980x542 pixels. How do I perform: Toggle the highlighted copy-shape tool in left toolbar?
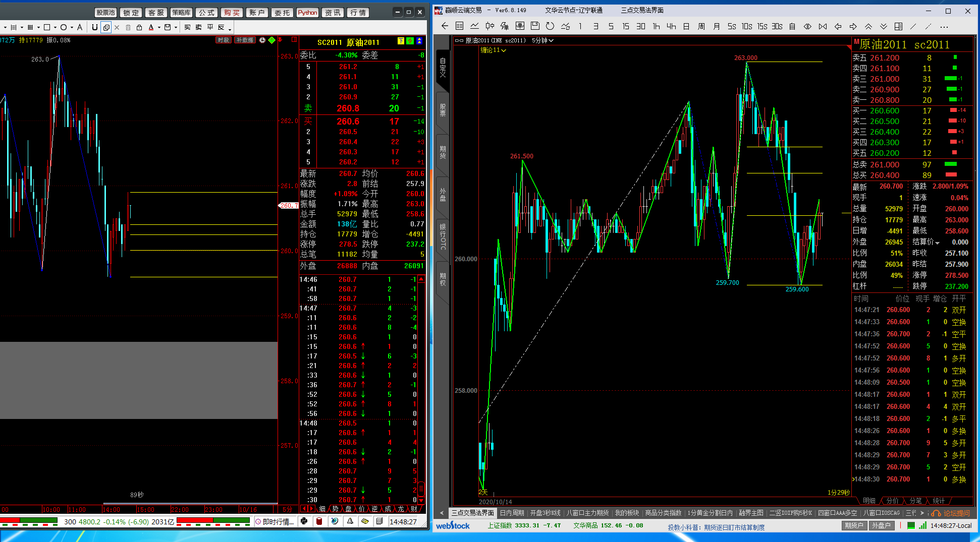(x=106, y=27)
